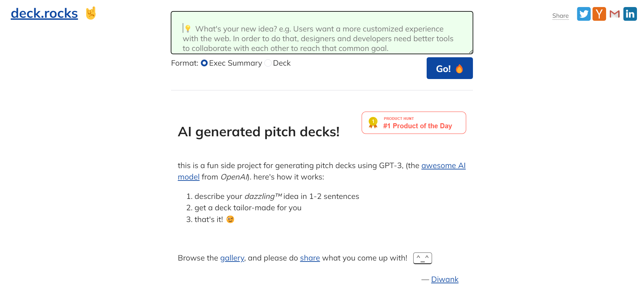
Task: Click the Share label link
Action: 560,16
